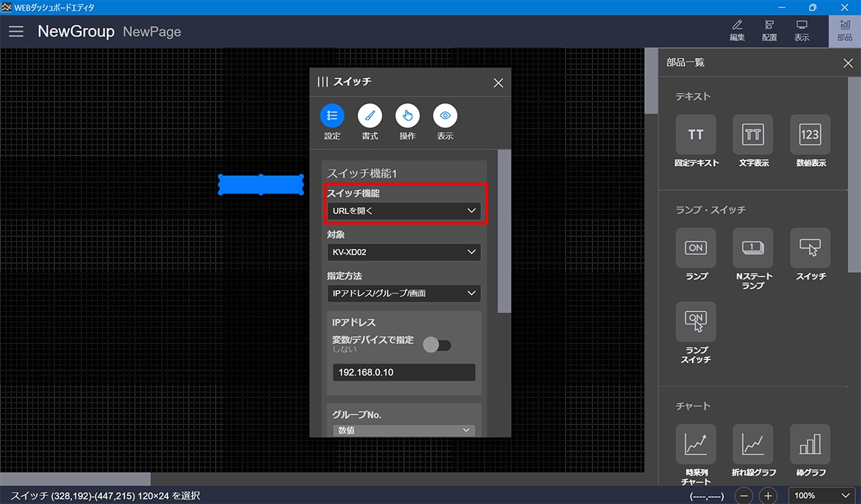Select the 固定テキスト part icon

point(696,134)
